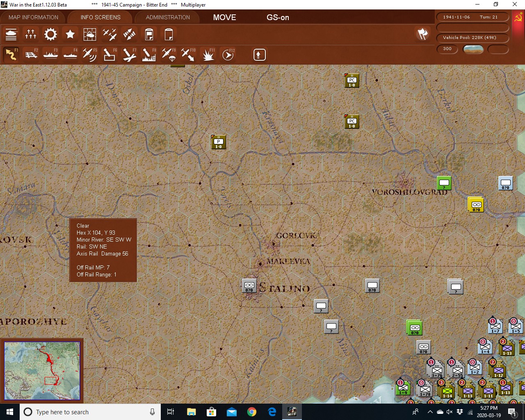Screen dimensions: 525x420
Task: Click the MOVE mode label
Action: point(225,17)
